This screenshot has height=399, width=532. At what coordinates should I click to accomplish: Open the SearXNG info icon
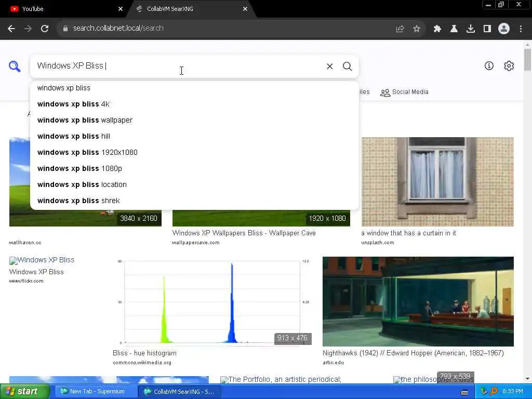[x=489, y=66]
